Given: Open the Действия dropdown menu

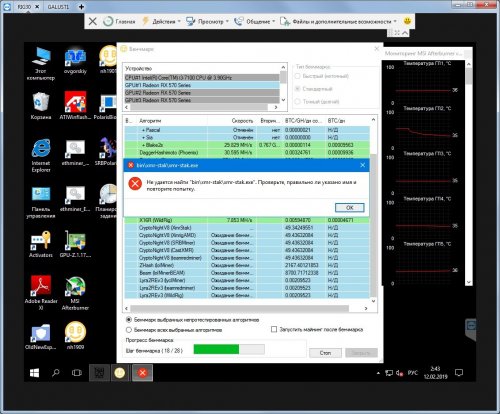Looking at the screenshot, I should [161, 21].
